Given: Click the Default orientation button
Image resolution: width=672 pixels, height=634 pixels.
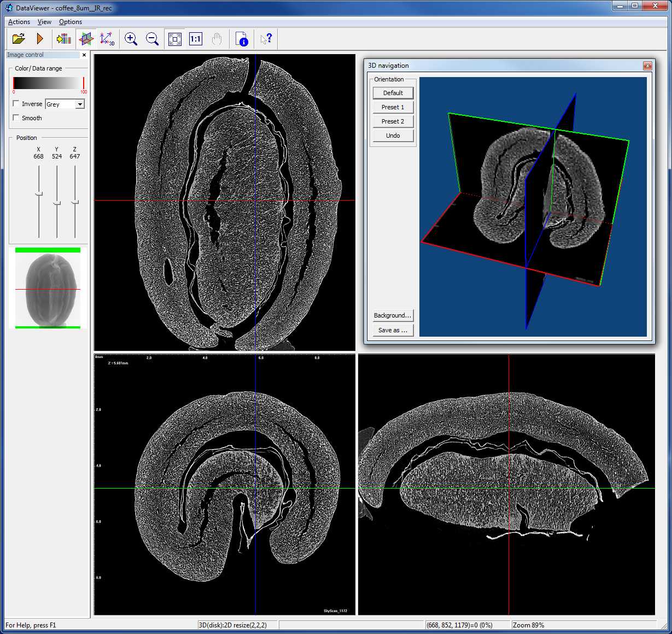Looking at the screenshot, I should (393, 92).
